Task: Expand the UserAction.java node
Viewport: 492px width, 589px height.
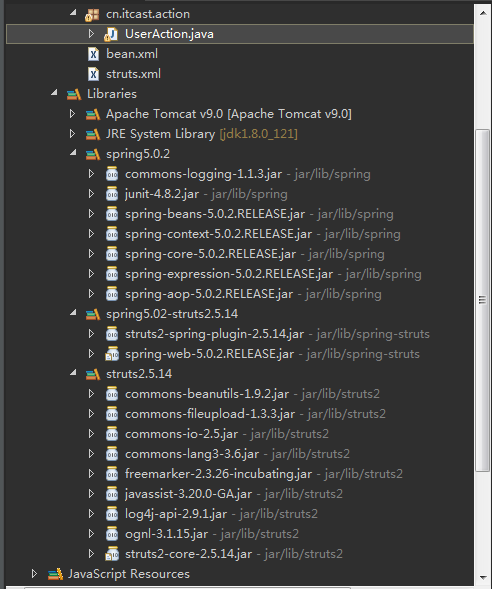Action: (91, 34)
